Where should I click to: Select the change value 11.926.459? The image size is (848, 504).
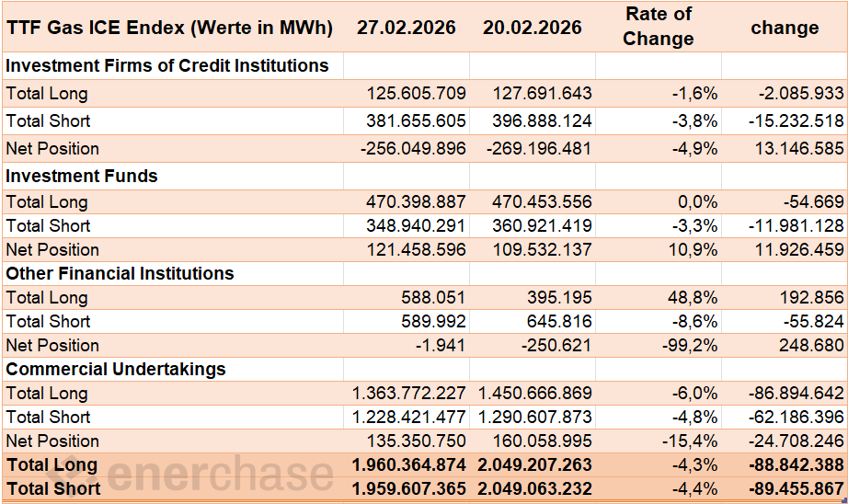(800, 249)
